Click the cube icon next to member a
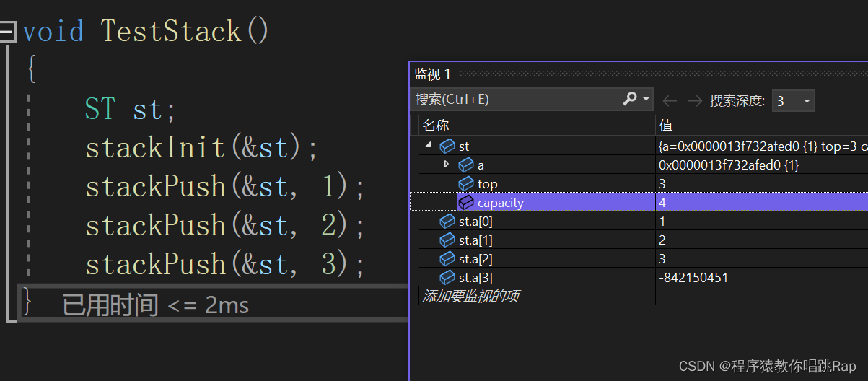 466,165
